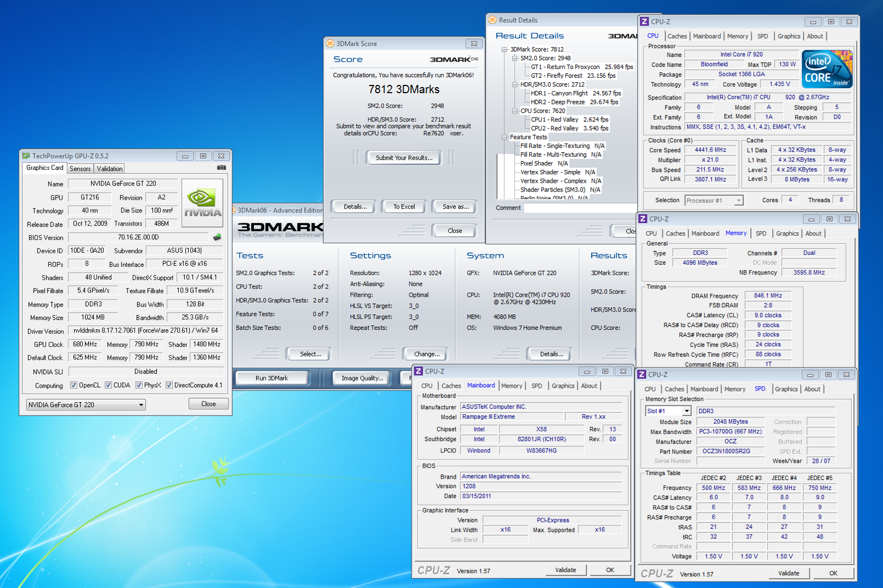Screen dimensions: 883x588
Task: Click the Intel Core i7 logo badge
Action: point(827,69)
